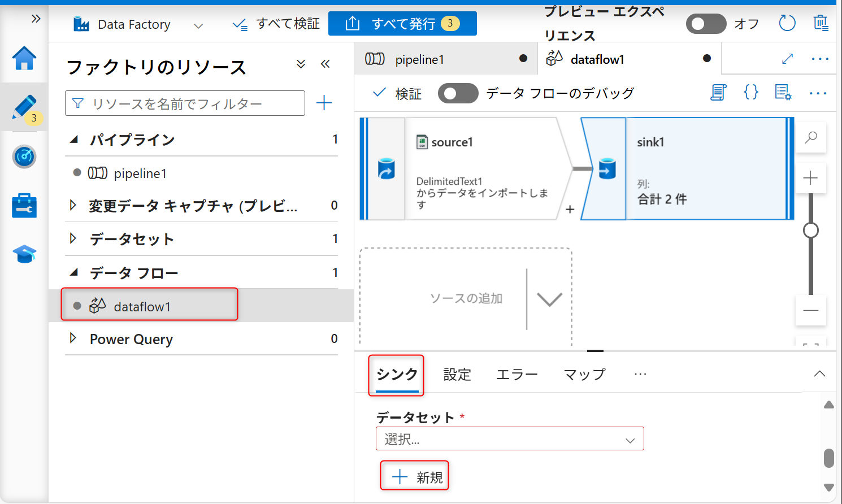842x504 pixels.
Task: Click the refresh icon in top bar
Action: 787,24
